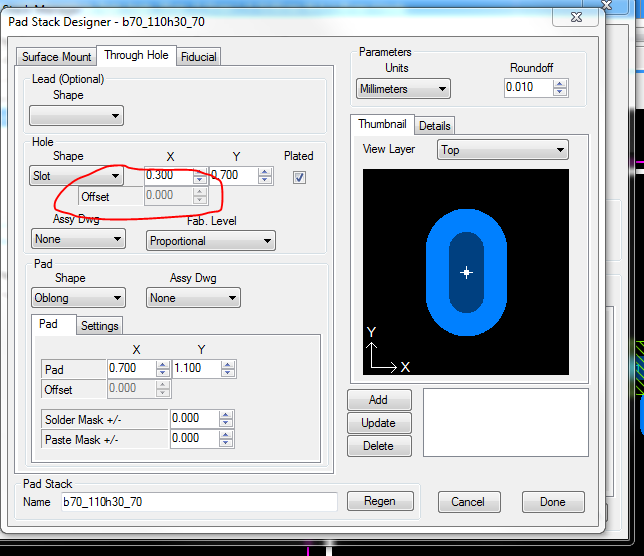Click the Delete button
This screenshot has width=644, height=556.
click(378, 446)
